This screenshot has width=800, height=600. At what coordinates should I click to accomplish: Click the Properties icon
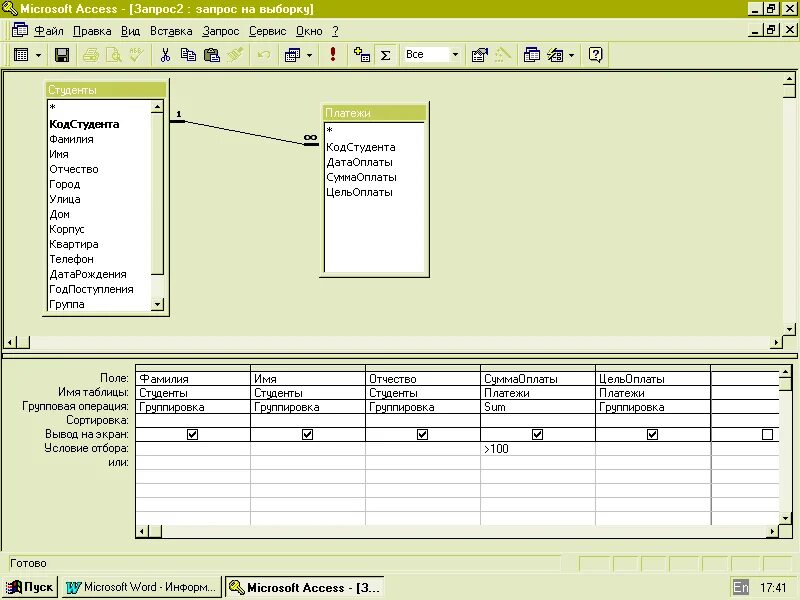[480, 55]
